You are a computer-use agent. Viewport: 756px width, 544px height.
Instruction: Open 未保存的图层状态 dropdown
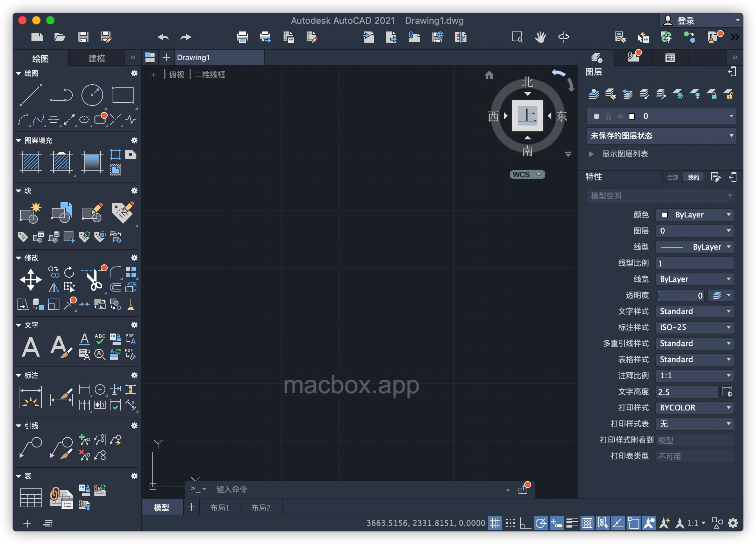pyautogui.click(x=661, y=136)
